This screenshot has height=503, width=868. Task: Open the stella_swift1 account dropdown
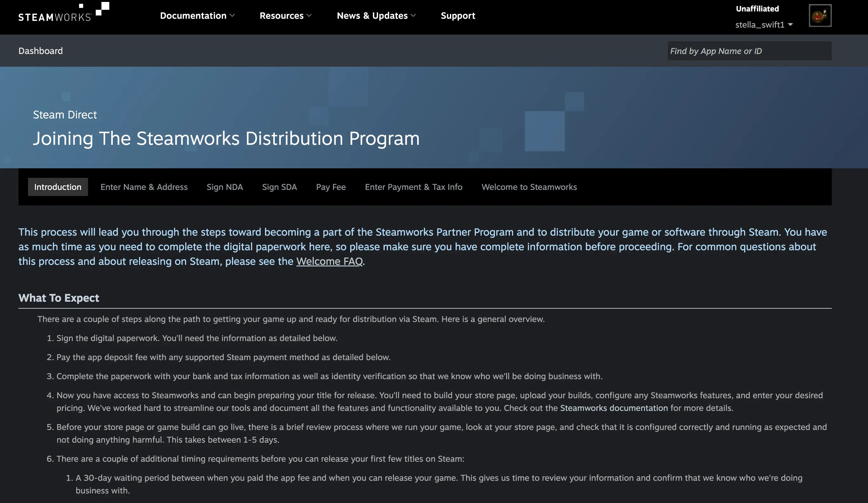764,24
